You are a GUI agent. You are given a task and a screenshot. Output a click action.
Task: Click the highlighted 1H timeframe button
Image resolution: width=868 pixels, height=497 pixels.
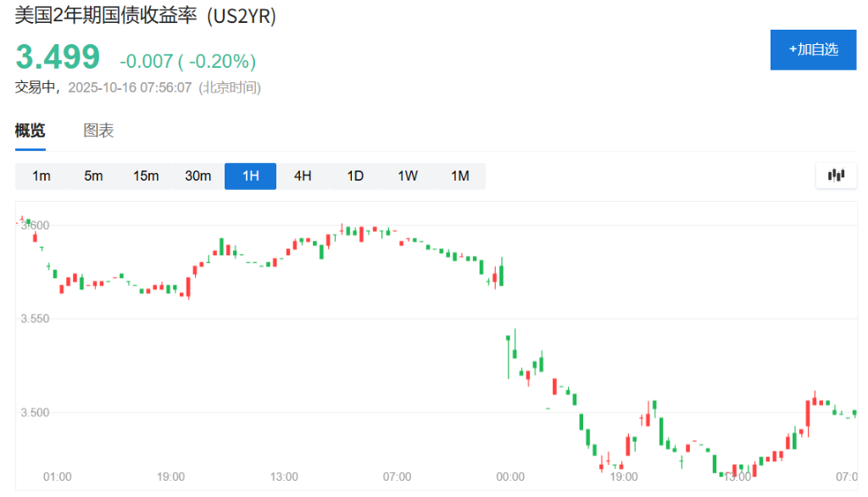250,176
